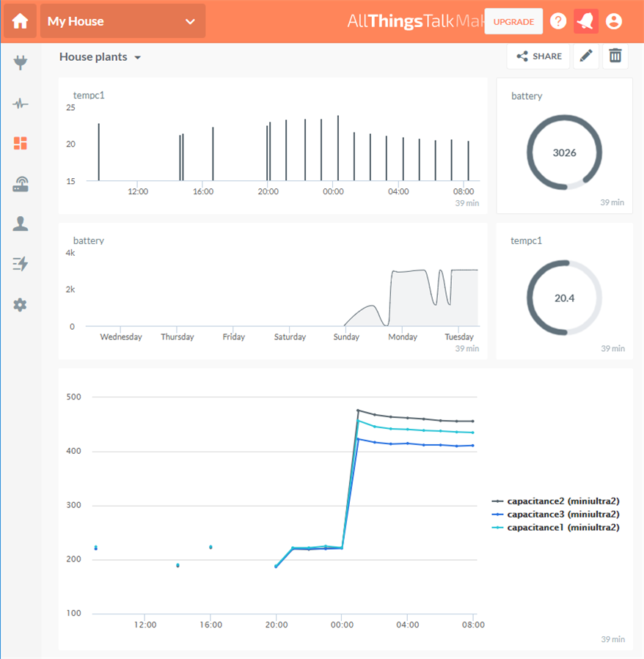Screen dimensions: 644x659
Task: Click the battery gauge showing 3026
Action: tap(564, 152)
